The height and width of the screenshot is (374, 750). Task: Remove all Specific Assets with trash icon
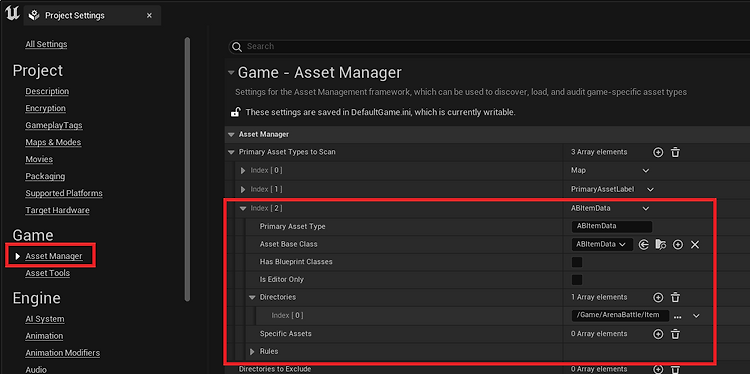(675, 334)
